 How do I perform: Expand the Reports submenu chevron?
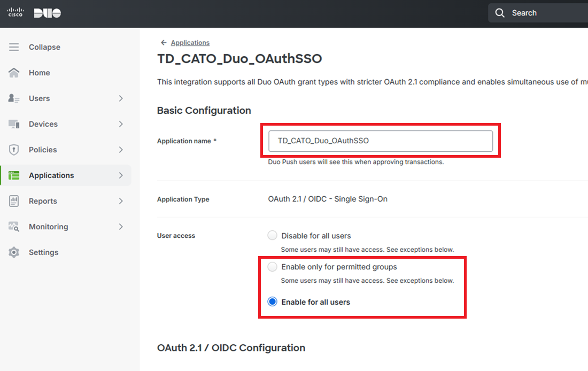(121, 201)
